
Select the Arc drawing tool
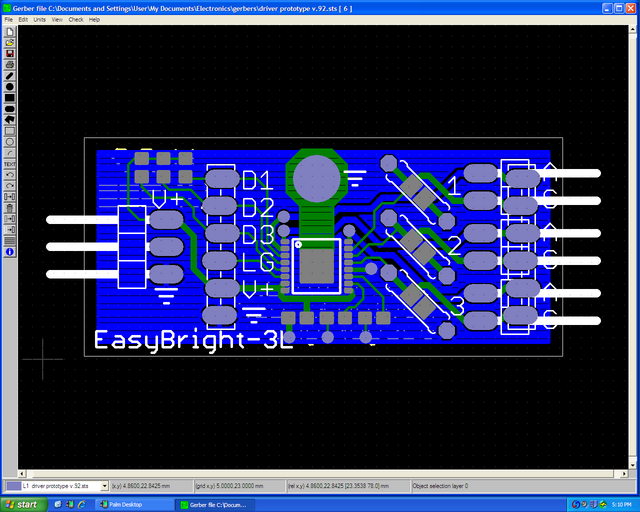(x=10, y=153)
